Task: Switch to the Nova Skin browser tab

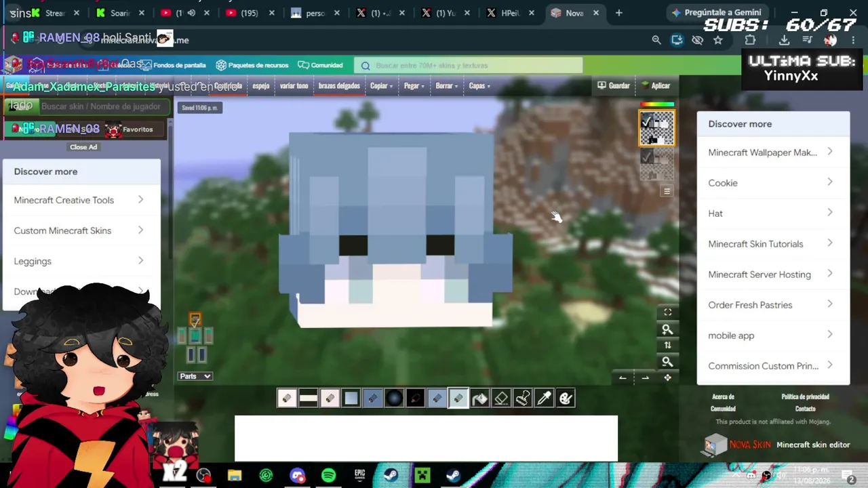Action: [574, 13]
